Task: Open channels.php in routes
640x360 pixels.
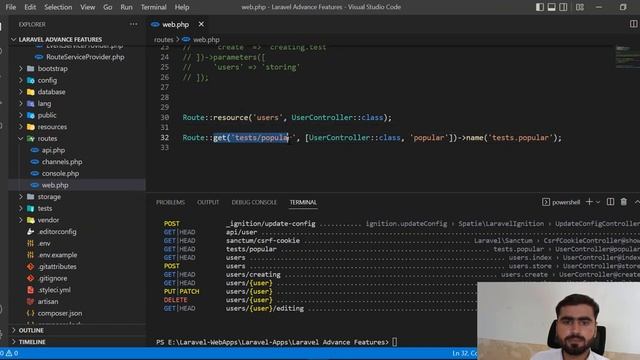Action: click(62, 162)
